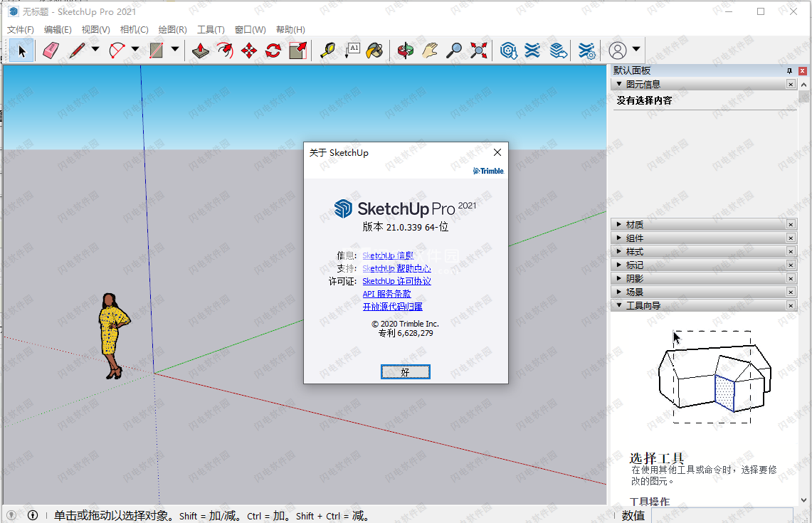
Task: Expand the 标记 panel
Action: point(619,265)
